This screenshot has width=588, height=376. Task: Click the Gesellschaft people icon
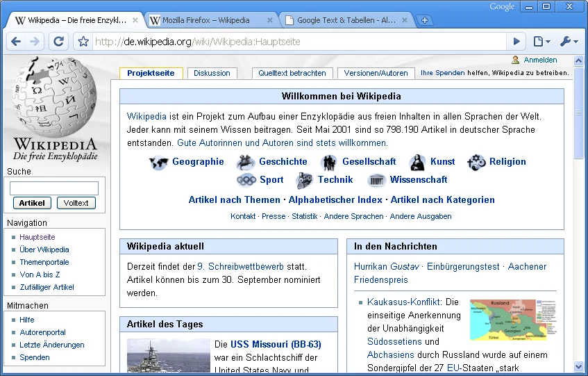[x=329, y=163]
